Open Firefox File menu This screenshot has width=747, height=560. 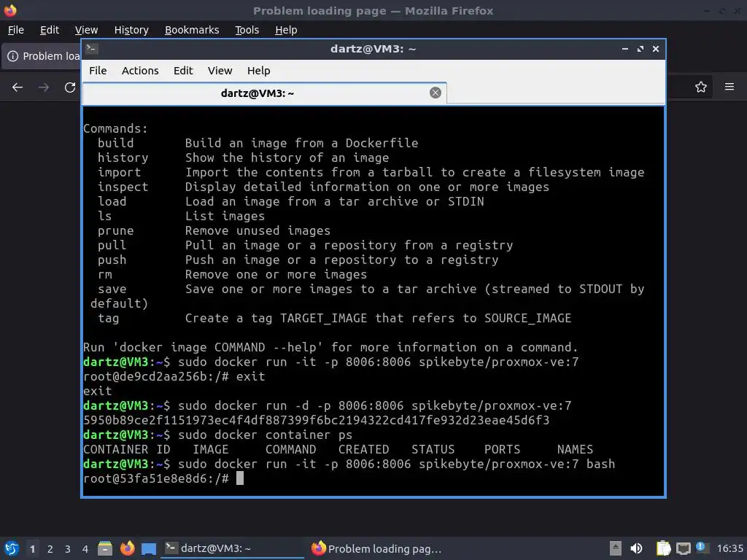coord(16,30)
